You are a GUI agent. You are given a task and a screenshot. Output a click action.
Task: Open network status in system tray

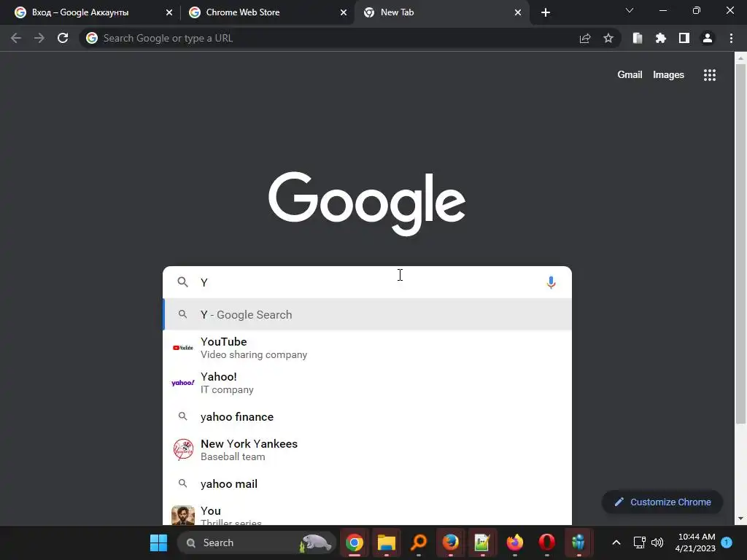(x=639, y=542)
